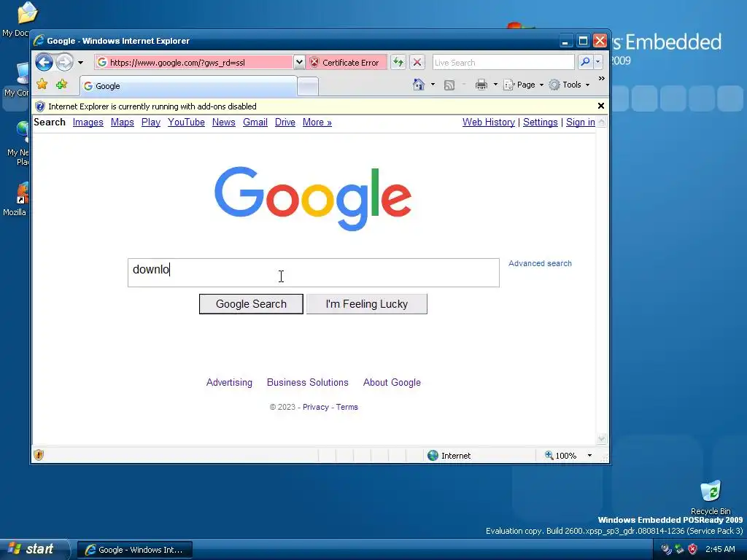Open the Terms link
This screenshot has height=560, width=747.
tap(347, 407)
